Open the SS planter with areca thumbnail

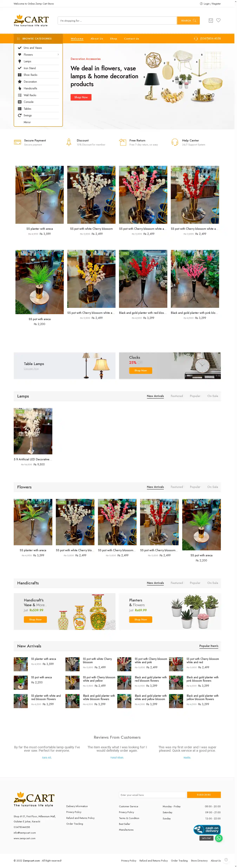pyautogui.click(x=21, y=664)
